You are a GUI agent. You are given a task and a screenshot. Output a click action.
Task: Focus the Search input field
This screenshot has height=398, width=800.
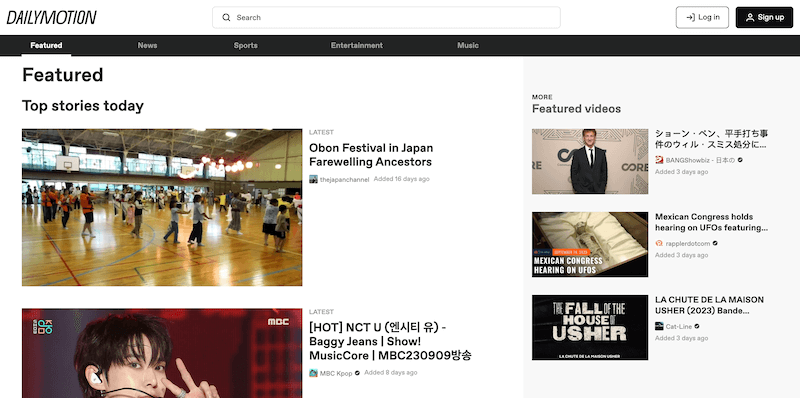click(386, 17)
